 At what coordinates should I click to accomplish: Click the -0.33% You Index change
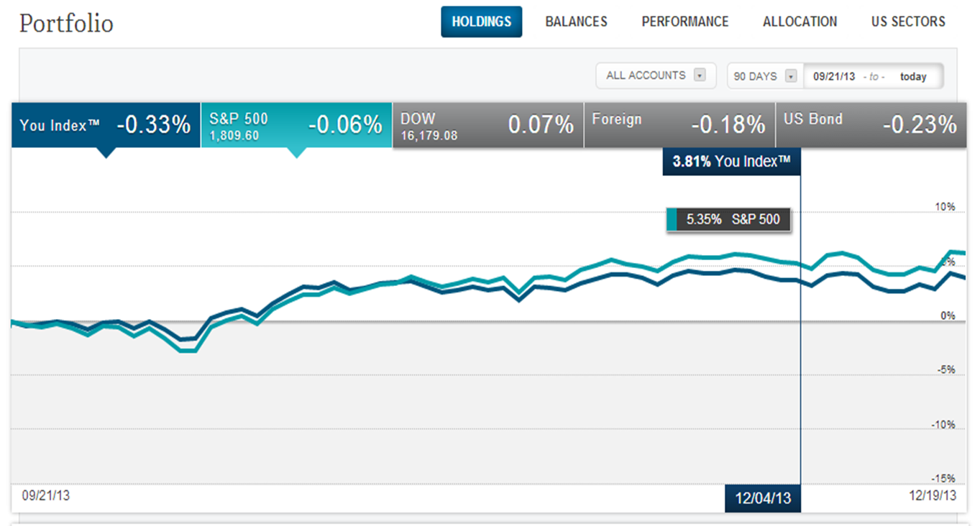click(153, 125)
